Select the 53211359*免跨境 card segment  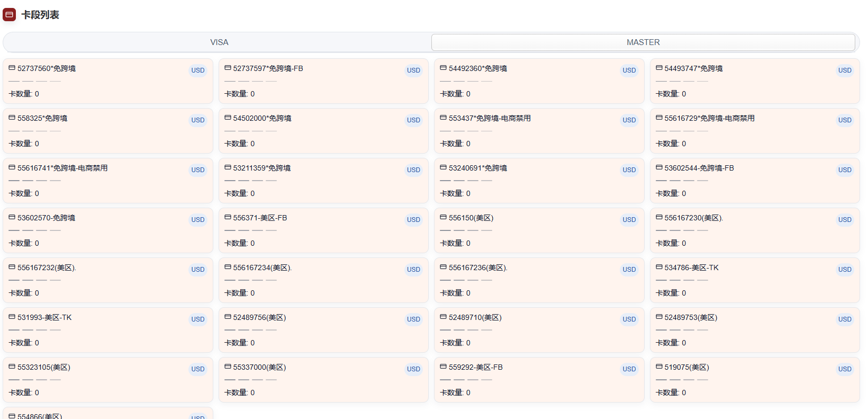[x=323, y=181]
